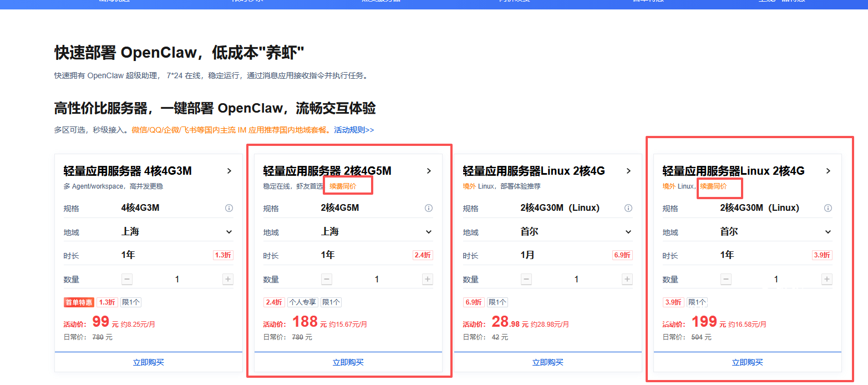Click the info icon on the rightmost Linux 2核4G card
868x385 pixels.
point(828,208)
